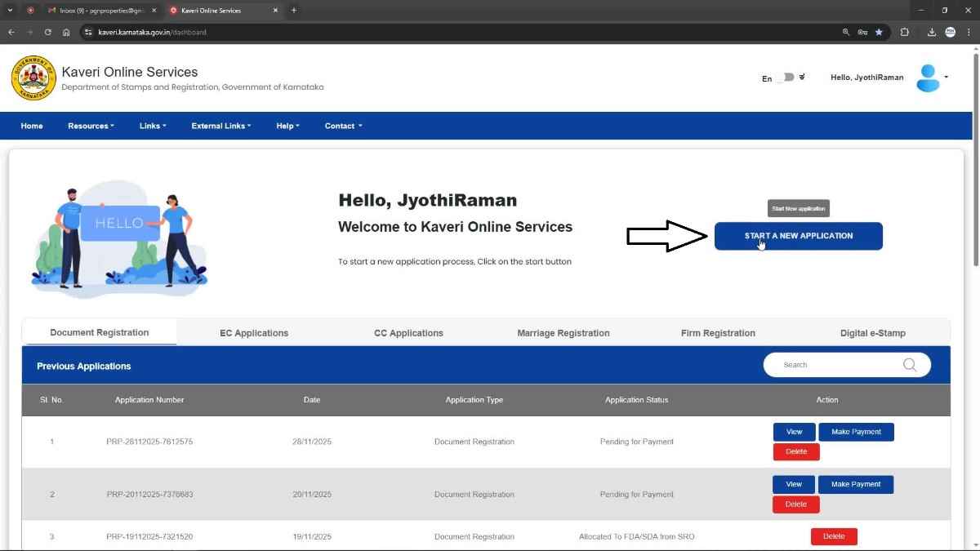Open the browser extensions puzzle icon
The height and width of the screenshot is (551, 980).
pos(904,32)
